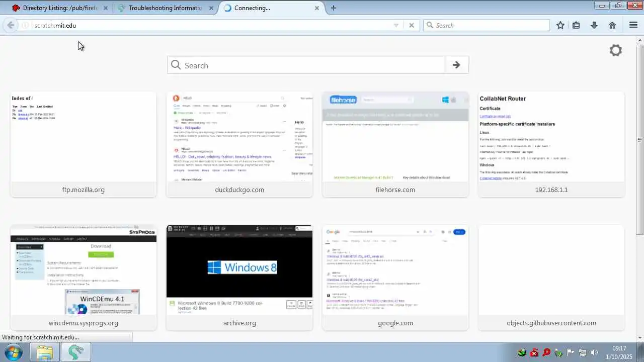The height and width of the screenshot is (362, 644).
Task: Open the 192.168.1.1 tile
Action: [x=551, y=144]
